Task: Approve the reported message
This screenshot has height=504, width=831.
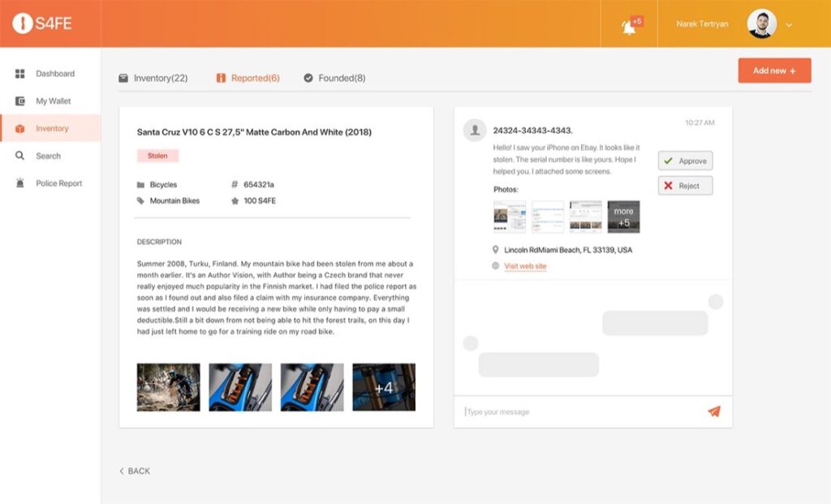Action: coord(685,161)
